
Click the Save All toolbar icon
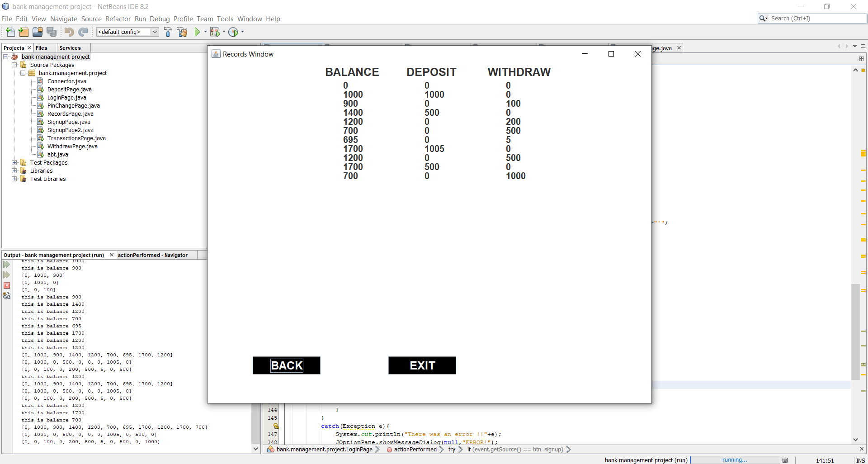[x=51, y=32]
